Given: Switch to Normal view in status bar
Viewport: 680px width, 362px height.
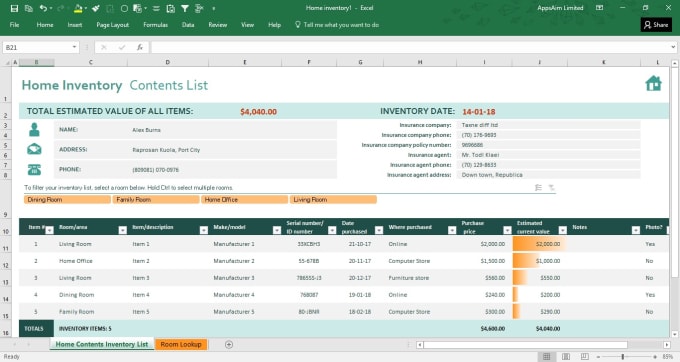Looking at the screenshot, I should pos(546,356).
